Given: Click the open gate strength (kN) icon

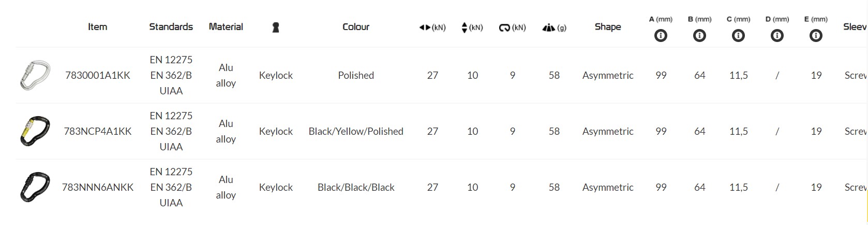Looking at the screenshot, I should (505, 27).
